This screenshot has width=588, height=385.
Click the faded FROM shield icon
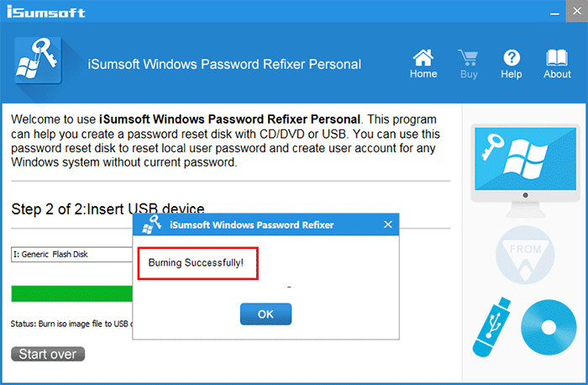tap(525, 255)
